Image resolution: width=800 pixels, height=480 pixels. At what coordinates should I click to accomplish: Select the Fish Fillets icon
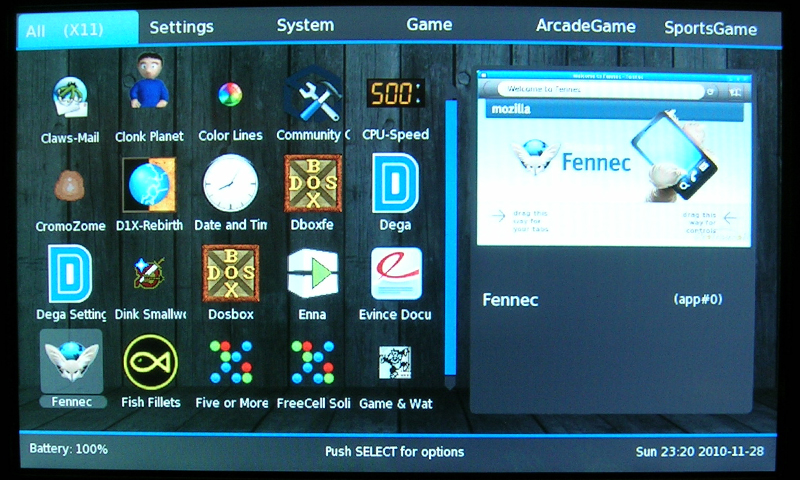click(149, 362)
